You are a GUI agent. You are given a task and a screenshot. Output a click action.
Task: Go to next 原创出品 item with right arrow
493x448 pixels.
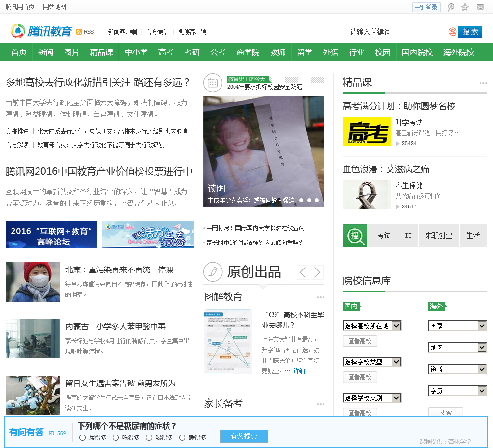[x=317, y=272]
